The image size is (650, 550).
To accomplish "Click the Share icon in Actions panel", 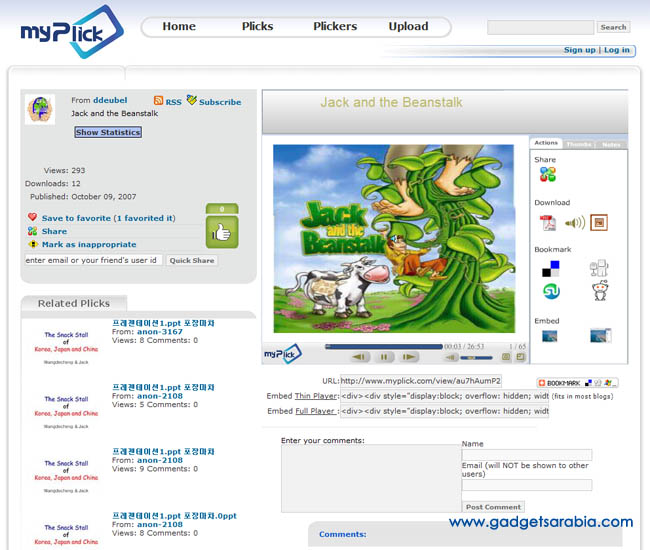I will (548, 174).
